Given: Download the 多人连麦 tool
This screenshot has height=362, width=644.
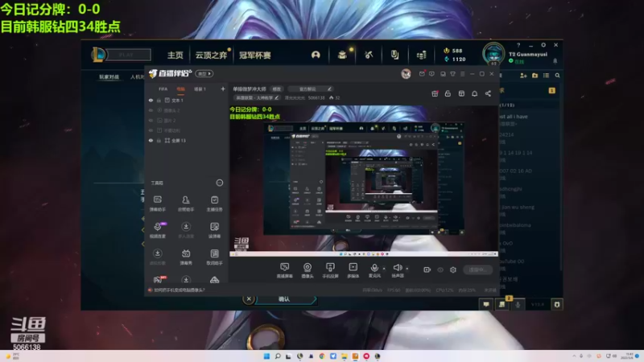Looking at the screenshot, I should pos(186,230).
